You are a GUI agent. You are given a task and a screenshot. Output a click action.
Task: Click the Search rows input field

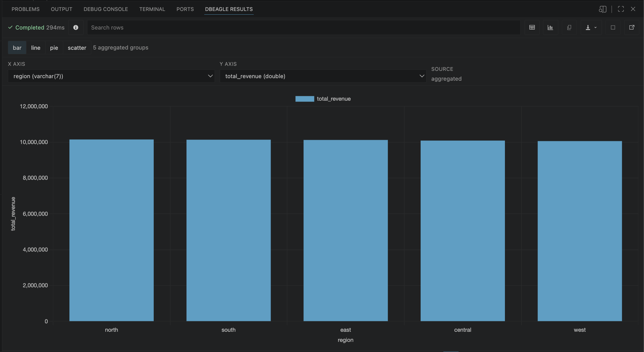303,27
